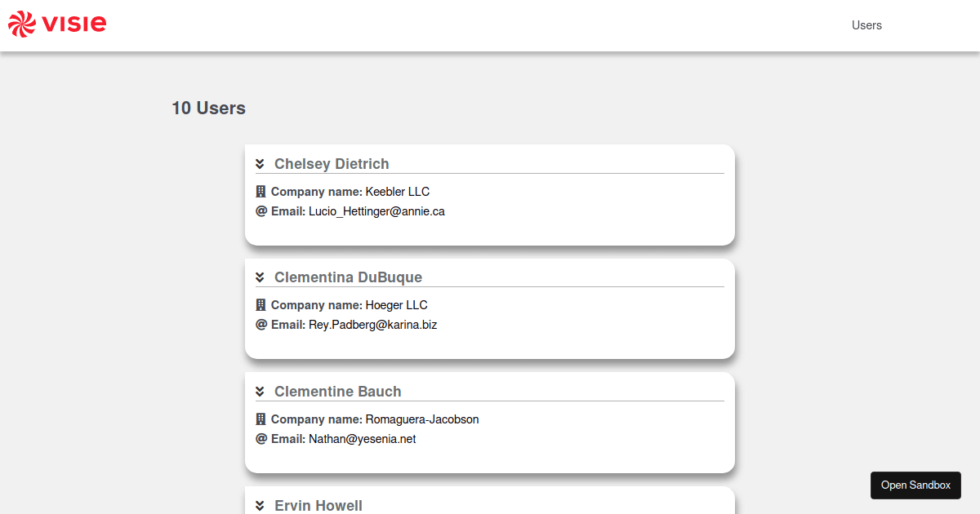Click the building icon next to Hoeger LLC
The height and width of the screenshot is (514, 980).
pos(261,305)
